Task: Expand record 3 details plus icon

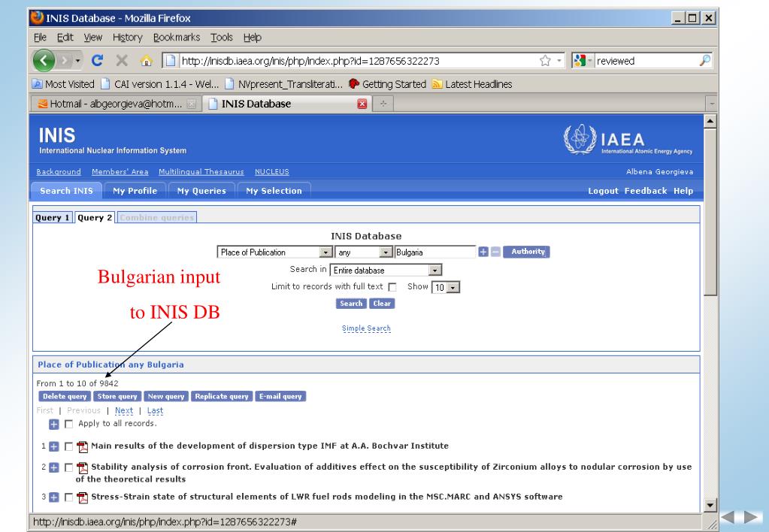Action: tap(54, 497)
